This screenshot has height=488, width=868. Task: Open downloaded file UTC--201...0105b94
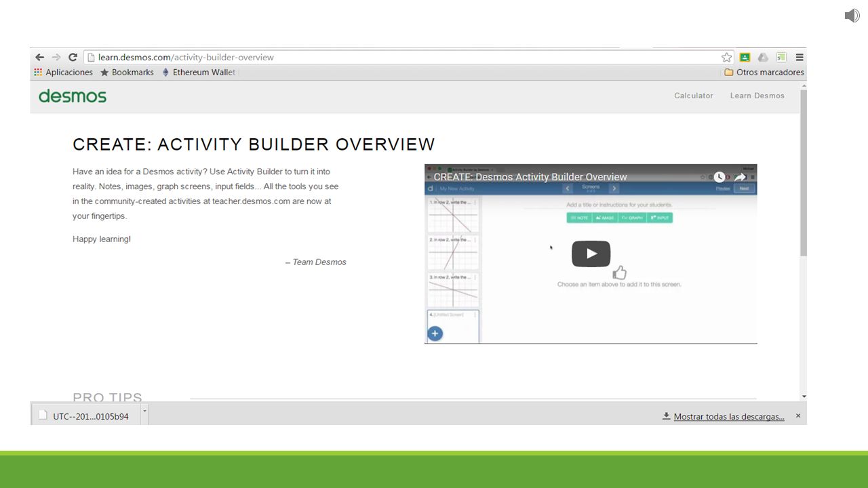click(x=85, y=416)
